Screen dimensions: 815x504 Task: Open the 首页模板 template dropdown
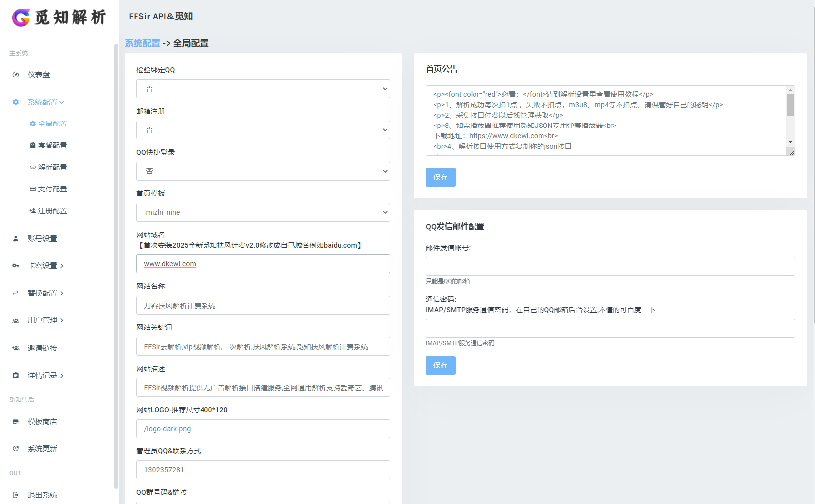click(x=263, y=212)
